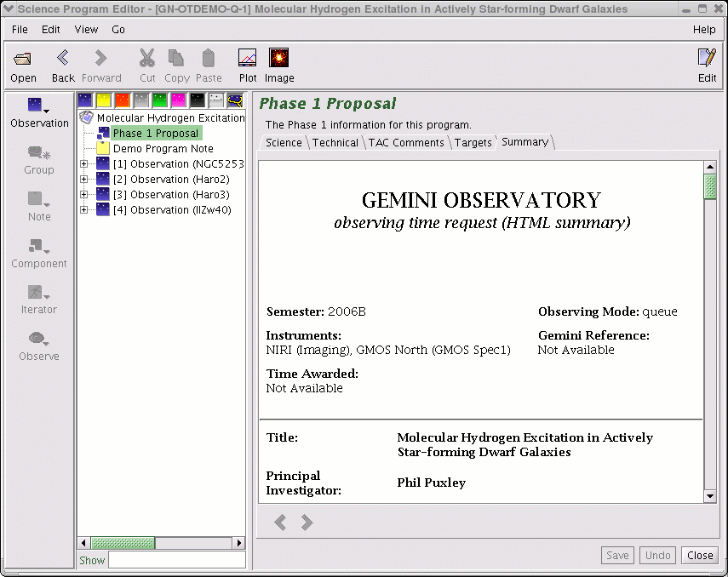Toggle the red-orange observation status filter
Viewport: 728px width, 577px height.
tap(122, 100)
